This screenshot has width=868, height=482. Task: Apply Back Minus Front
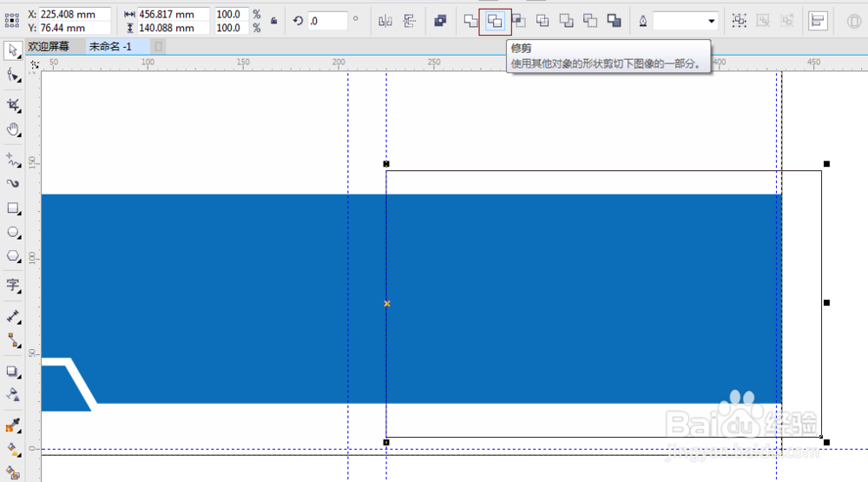pos(590,21)
